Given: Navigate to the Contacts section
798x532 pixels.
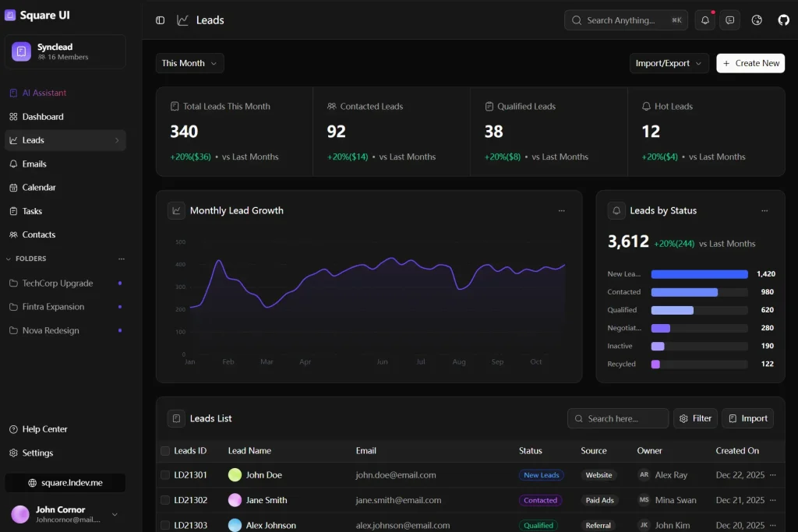Looking at the screenshot, I should coord(38,234).
